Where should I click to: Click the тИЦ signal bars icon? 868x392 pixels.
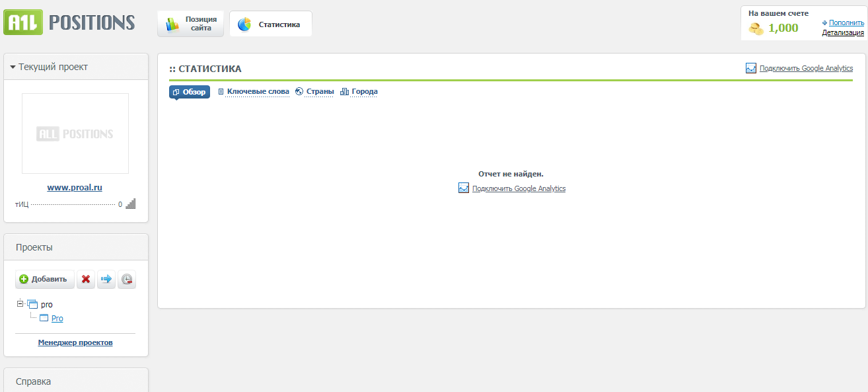pyautogui.click(x=130, y=204)
